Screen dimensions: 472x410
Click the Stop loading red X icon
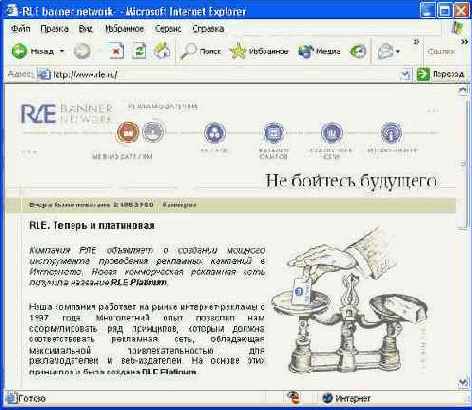(116, 51)
